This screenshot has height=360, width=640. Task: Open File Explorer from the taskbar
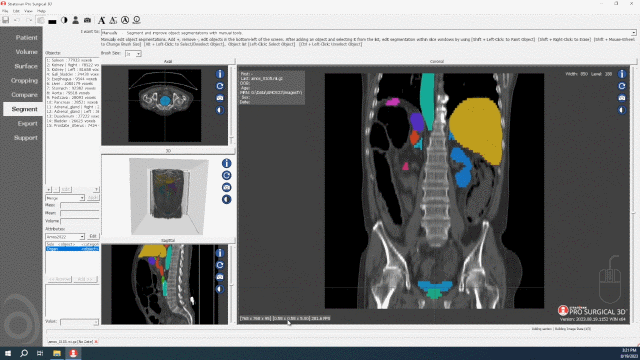(56, 353)
